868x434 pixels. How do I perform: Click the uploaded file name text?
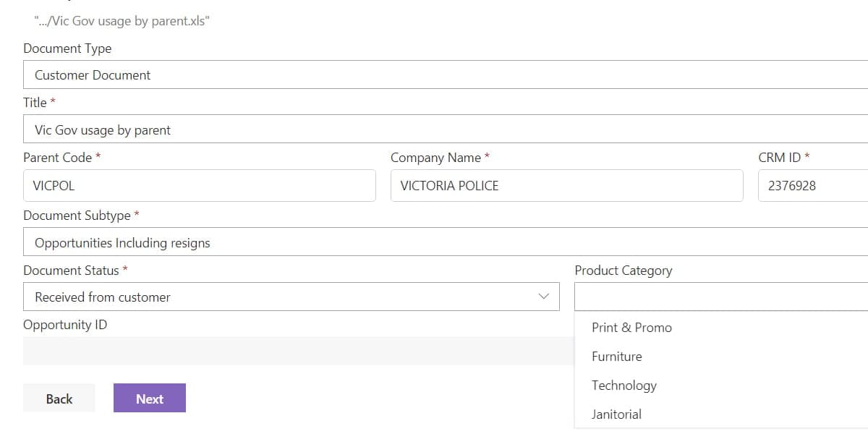tap(122, 21)
